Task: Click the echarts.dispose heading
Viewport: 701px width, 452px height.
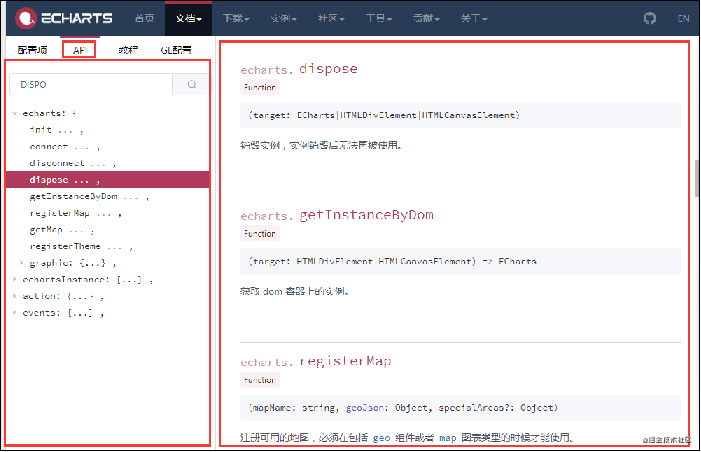Action: point(299,69)
